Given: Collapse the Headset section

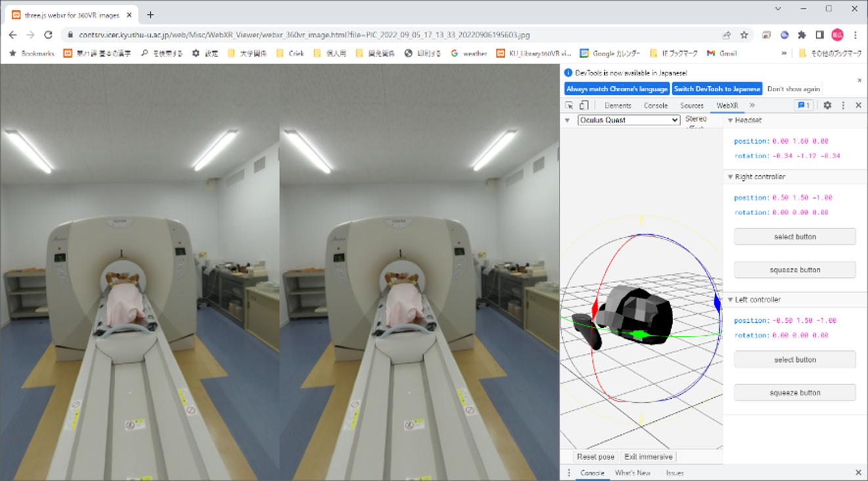Looking at the screenshot, I should coord(731,121).
